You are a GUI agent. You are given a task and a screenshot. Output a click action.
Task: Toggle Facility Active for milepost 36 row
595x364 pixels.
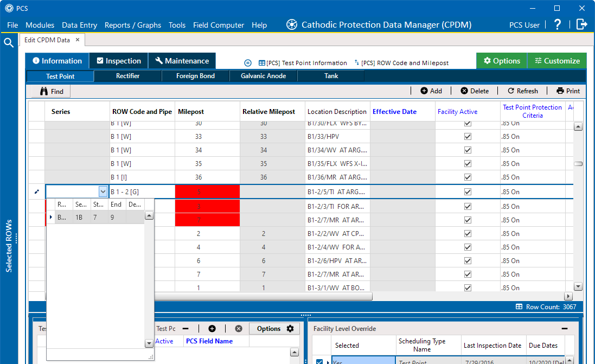click(x=468, y=177)
